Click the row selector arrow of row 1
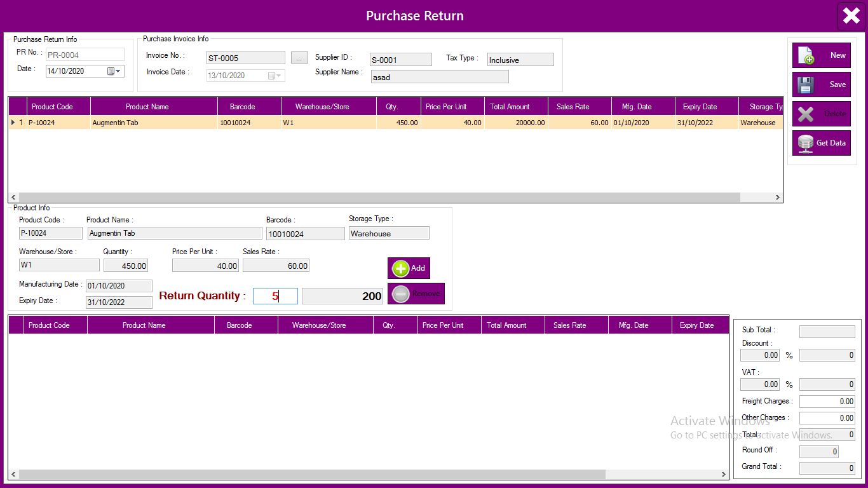868x488 pixels. (x=13, y=123)
